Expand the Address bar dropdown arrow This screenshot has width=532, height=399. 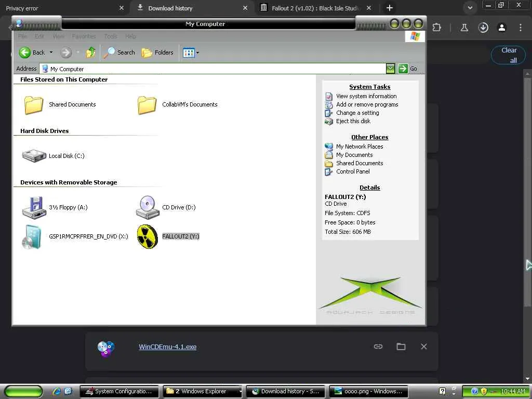390,69
